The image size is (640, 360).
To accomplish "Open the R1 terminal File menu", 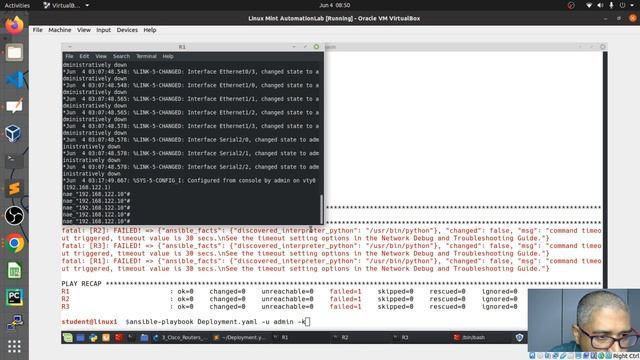I will [x=69, y=56].
